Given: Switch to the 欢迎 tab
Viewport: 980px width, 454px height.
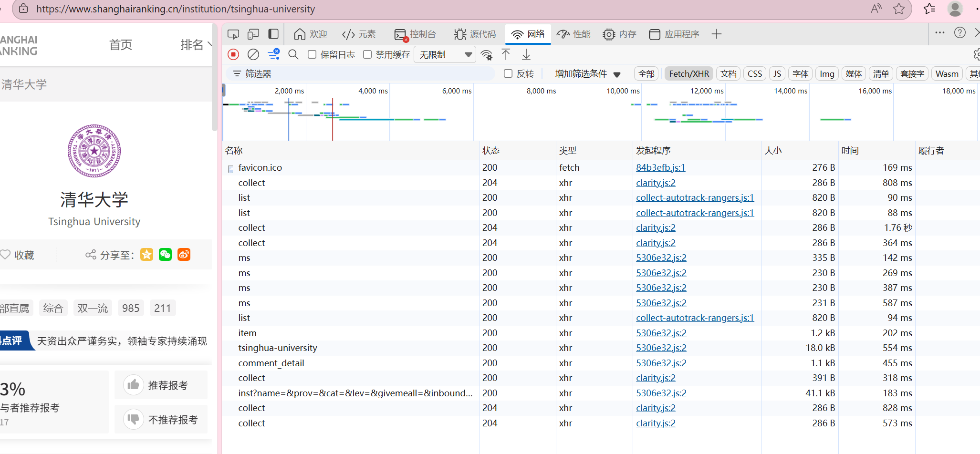Looking at the screenshot, I should 311,34.
